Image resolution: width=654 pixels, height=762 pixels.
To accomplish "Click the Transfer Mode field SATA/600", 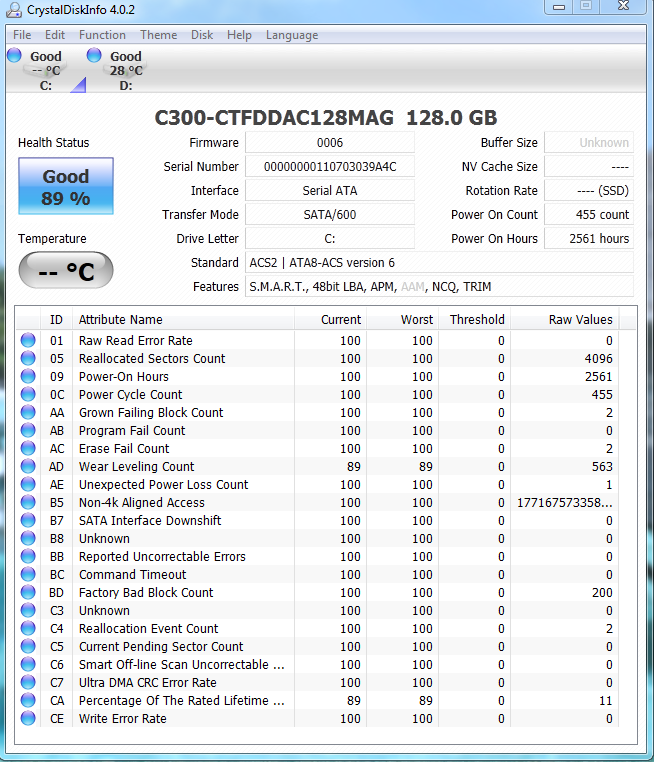I will click(x=330, y=214).
